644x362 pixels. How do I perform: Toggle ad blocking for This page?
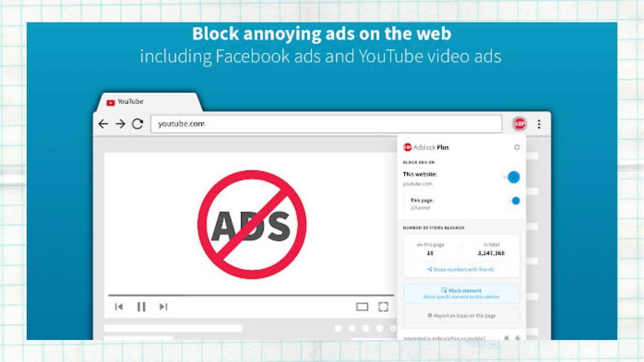(x=514, y=201)
